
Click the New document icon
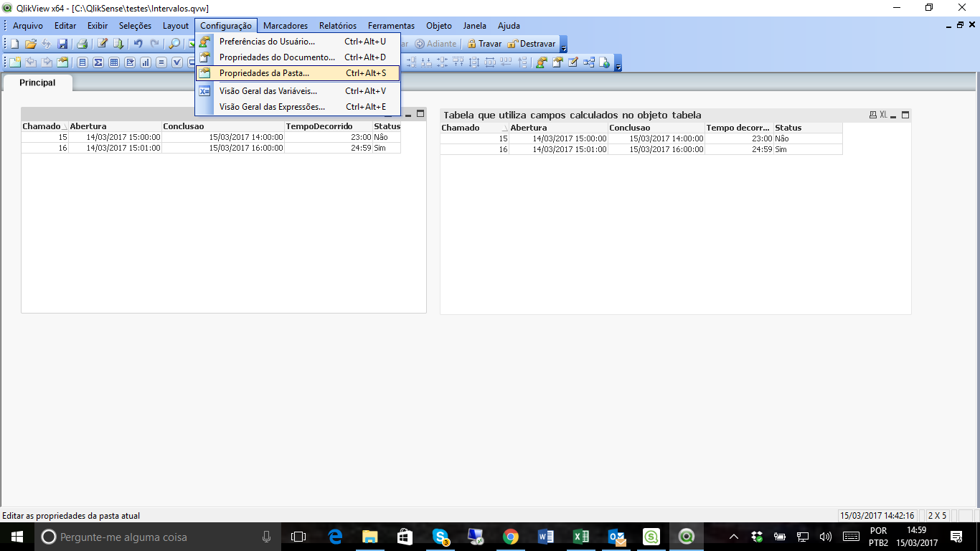coord(14,44)
